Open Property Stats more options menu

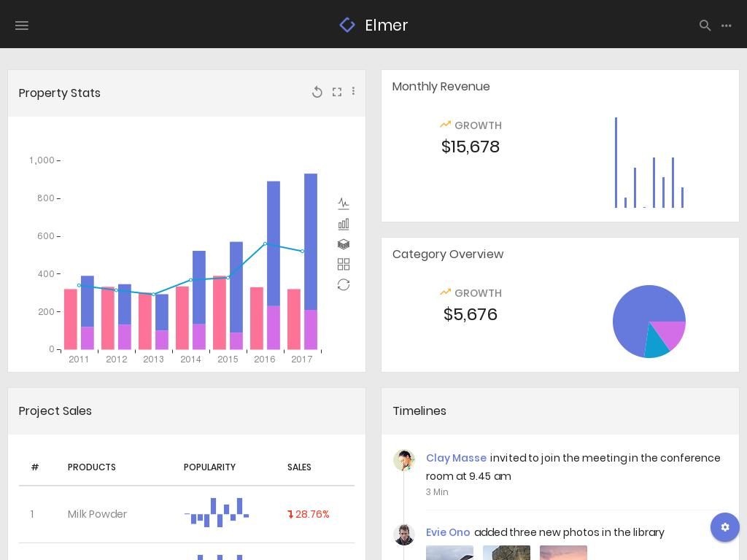(x=354, y=91)
